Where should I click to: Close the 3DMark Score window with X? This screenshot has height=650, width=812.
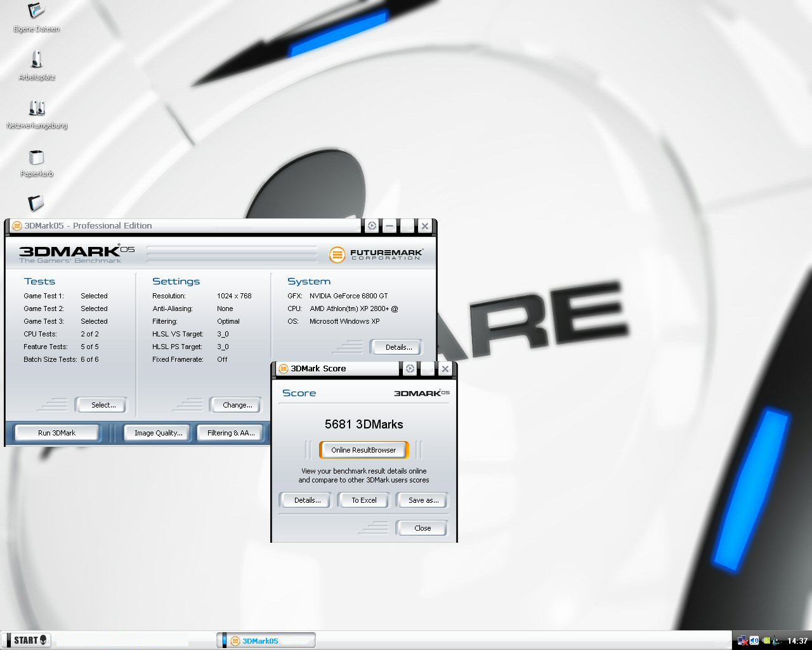click(x=445, y=369)
